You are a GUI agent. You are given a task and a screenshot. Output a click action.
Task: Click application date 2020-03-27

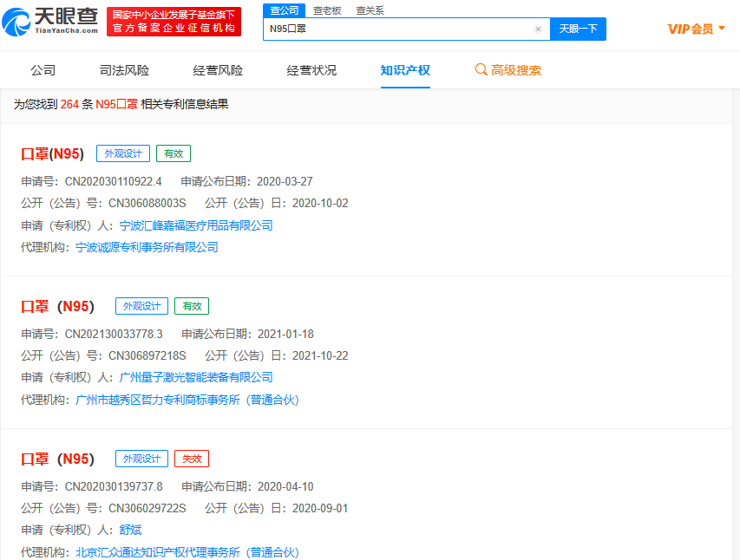[285, 182]
